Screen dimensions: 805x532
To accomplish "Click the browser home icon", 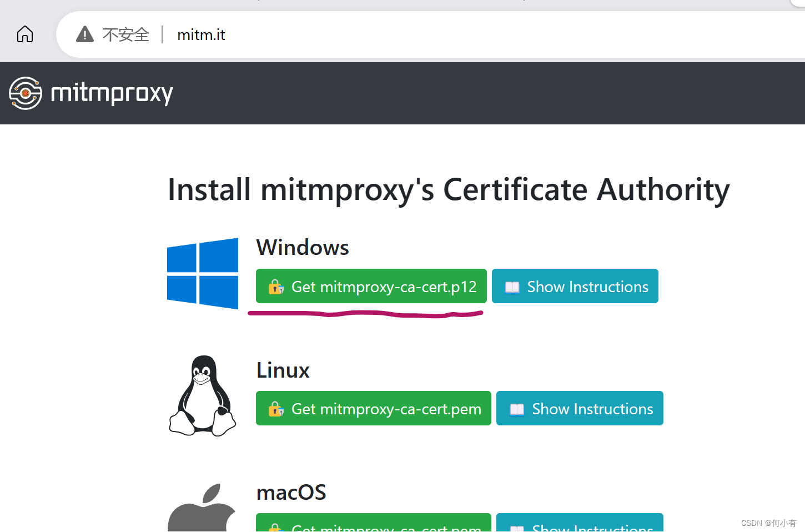I will (25, 34).
